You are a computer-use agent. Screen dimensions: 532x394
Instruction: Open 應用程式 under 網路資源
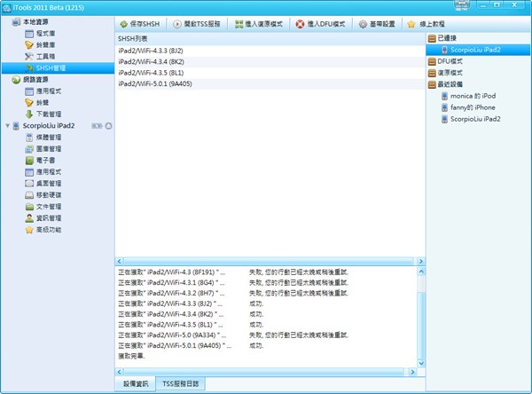[x=43, y=91]
